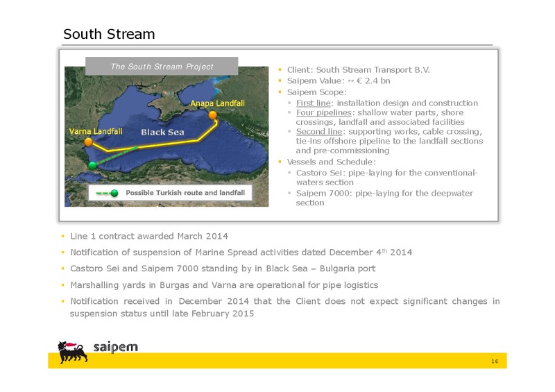555x392 pixels.
Task: Click the 'Saipem 7000: pipe-laying' bullet
Action: (x=384, y=198)
